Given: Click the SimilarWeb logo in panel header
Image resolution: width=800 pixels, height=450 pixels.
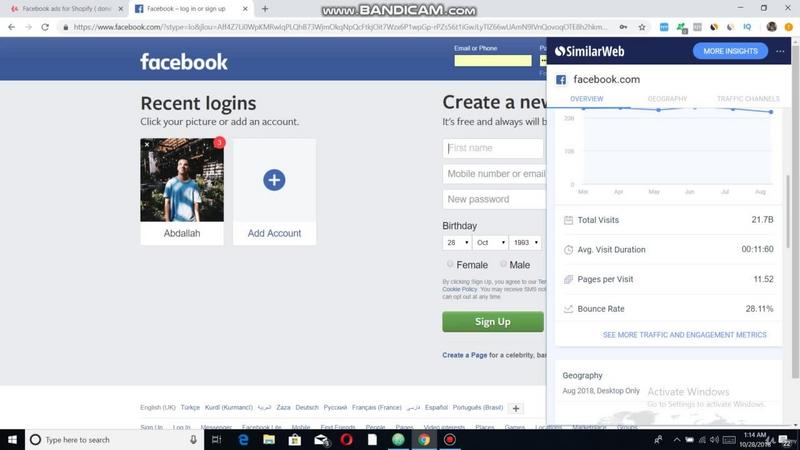Looking at the screenshot, I should pyautogui.click(x=589, y=51).
